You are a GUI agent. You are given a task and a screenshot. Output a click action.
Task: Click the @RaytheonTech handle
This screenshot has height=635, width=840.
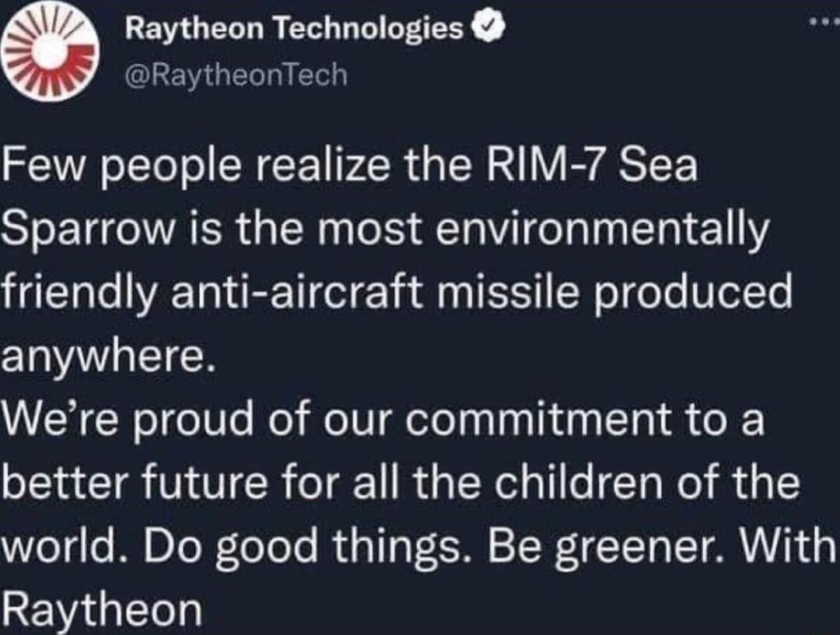tap(236, 75)
